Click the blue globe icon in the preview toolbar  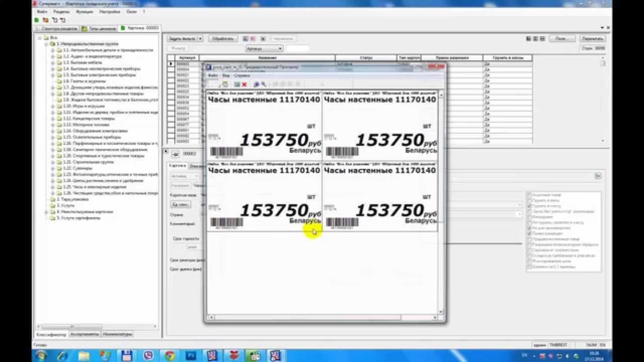[x=256, y=84]
